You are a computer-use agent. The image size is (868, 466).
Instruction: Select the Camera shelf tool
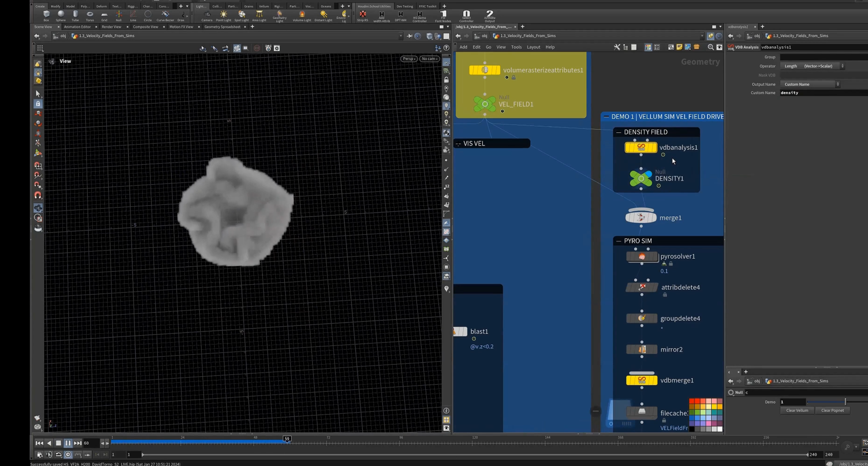(207, 16)
